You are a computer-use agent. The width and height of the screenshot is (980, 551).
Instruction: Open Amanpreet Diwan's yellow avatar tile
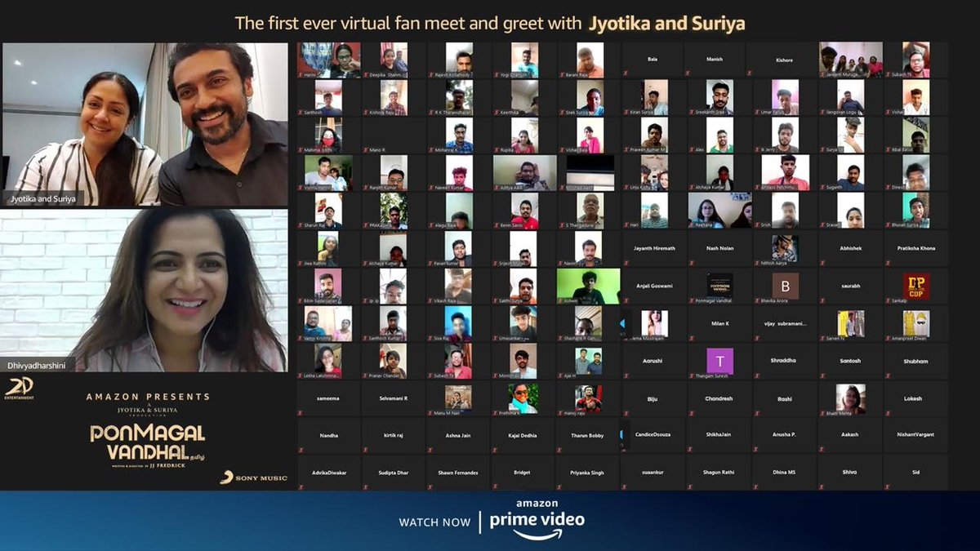915,323
